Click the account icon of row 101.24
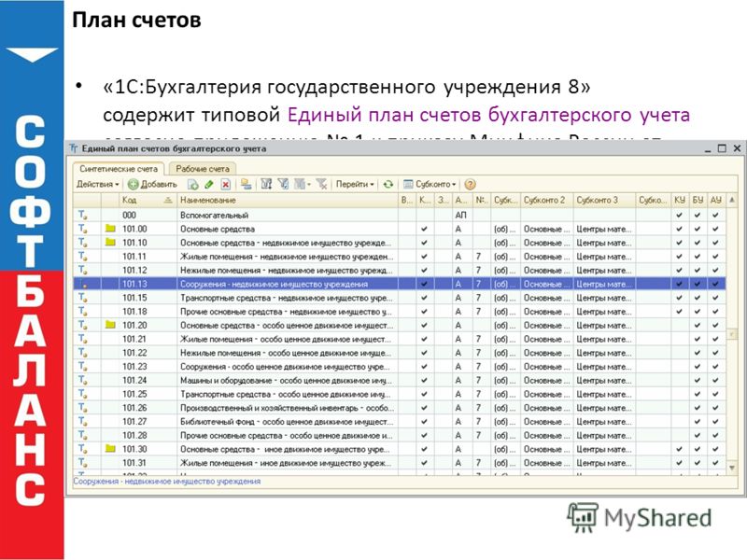 coord(83,381)
